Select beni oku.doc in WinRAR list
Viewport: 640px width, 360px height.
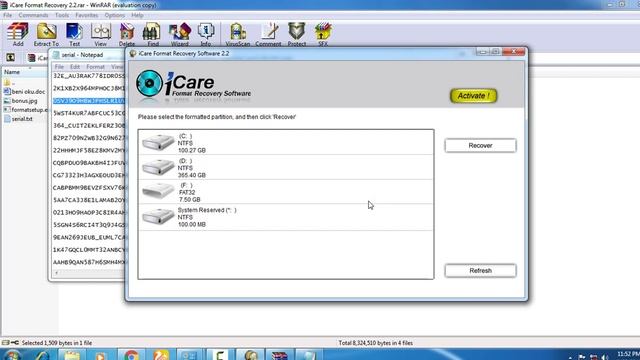24,92
